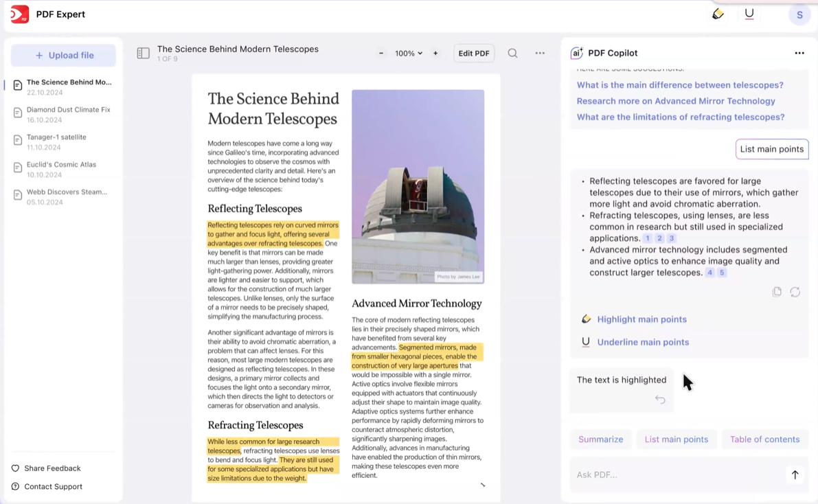Open citation reference 1
The width and height of the screenshot is (818, 504).
[648, 238]
